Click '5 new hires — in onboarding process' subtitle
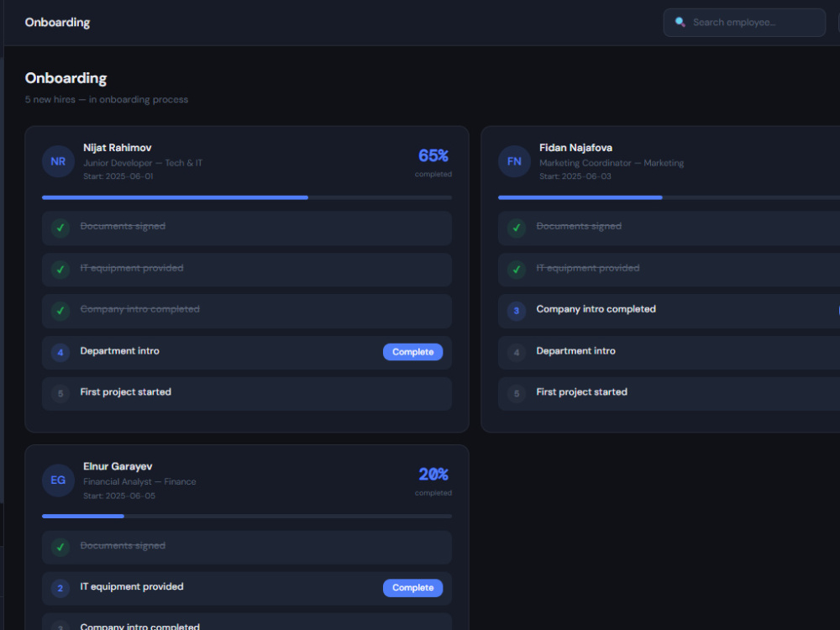840x630 pixels. coord(107,100)
